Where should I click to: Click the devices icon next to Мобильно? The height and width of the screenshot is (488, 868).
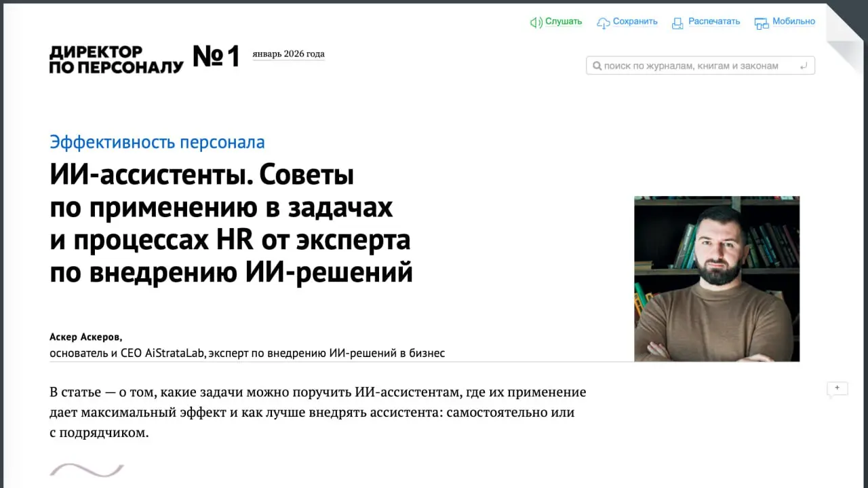(x=762, y=23)
